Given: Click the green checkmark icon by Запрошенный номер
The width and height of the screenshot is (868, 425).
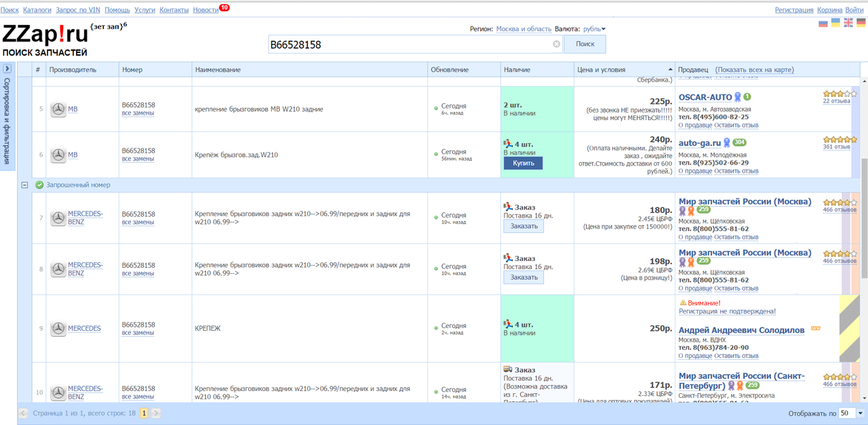Looking at the screenshot, I should coord(39,185).
